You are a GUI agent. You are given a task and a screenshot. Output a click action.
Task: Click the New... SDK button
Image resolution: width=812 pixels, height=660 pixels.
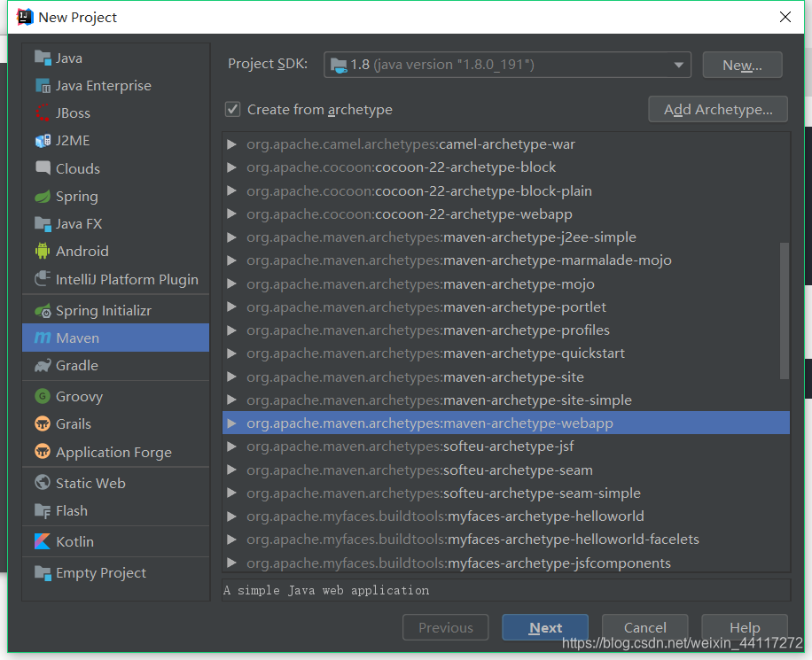[742, 66]
